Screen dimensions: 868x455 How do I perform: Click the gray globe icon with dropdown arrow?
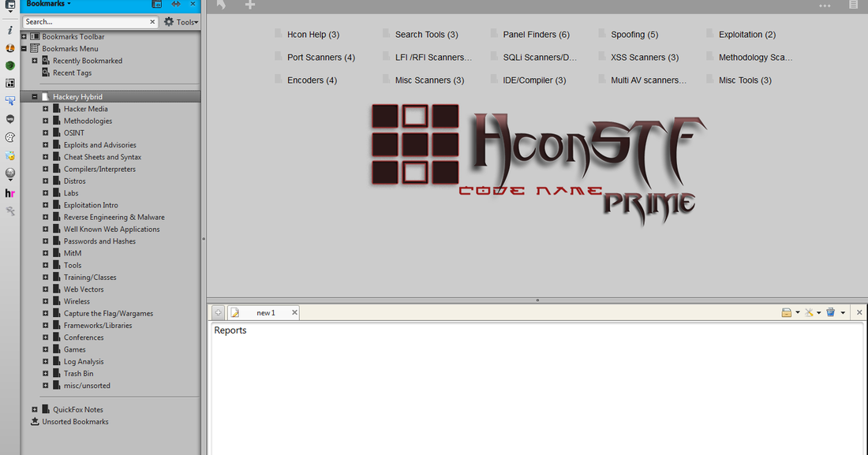pyautogui.click(x=10, y=174)
